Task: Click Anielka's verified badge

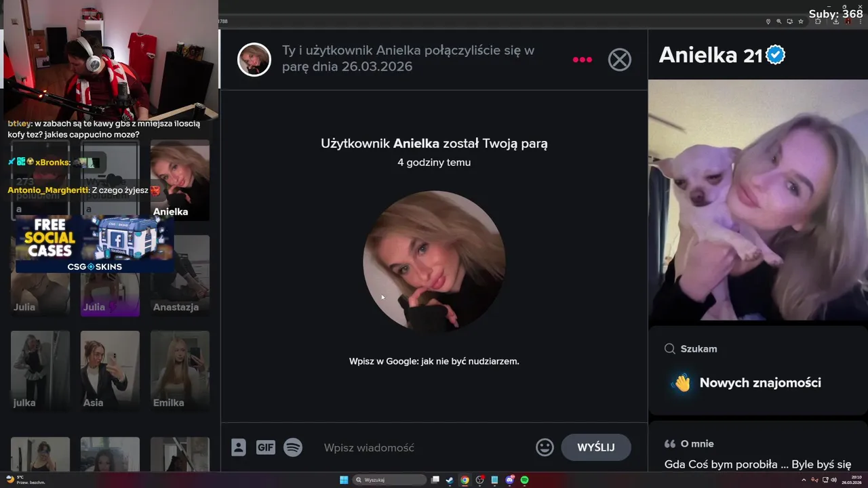Action: click(x=776, y=56)
